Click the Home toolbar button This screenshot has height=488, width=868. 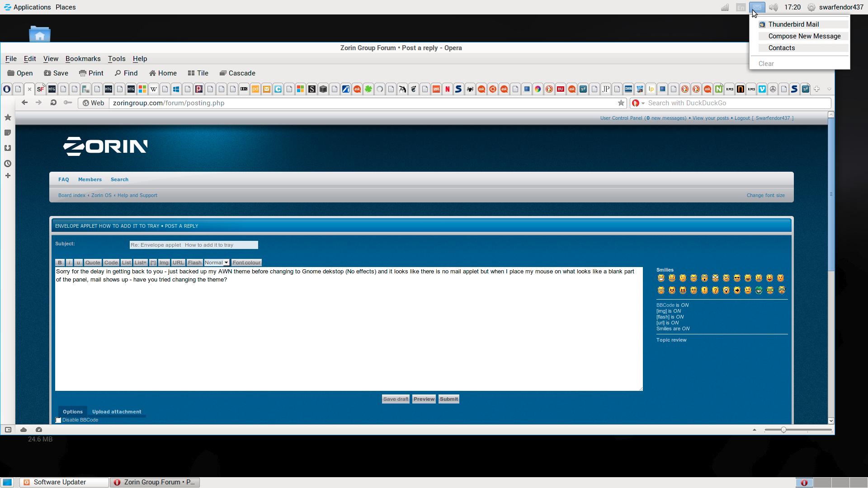pos(163,73)
